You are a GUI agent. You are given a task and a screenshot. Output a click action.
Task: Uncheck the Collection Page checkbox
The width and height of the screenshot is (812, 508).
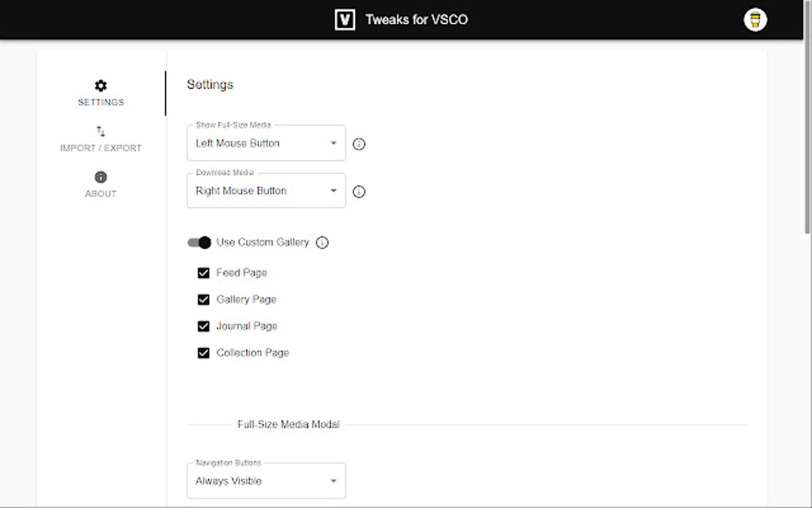[x=204, y=353]
